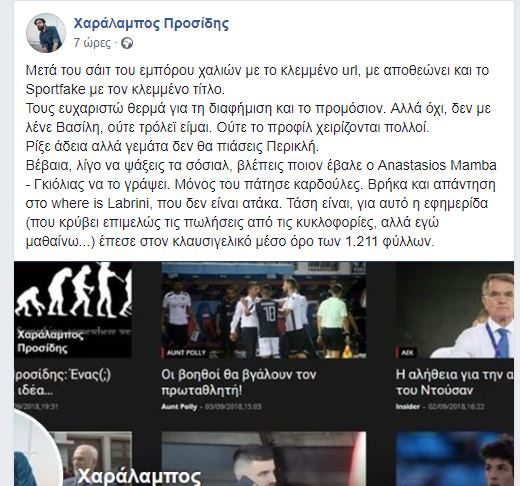
Task: Open the bottom-right blue-background player thumbnail
Action: coord(455,459)
